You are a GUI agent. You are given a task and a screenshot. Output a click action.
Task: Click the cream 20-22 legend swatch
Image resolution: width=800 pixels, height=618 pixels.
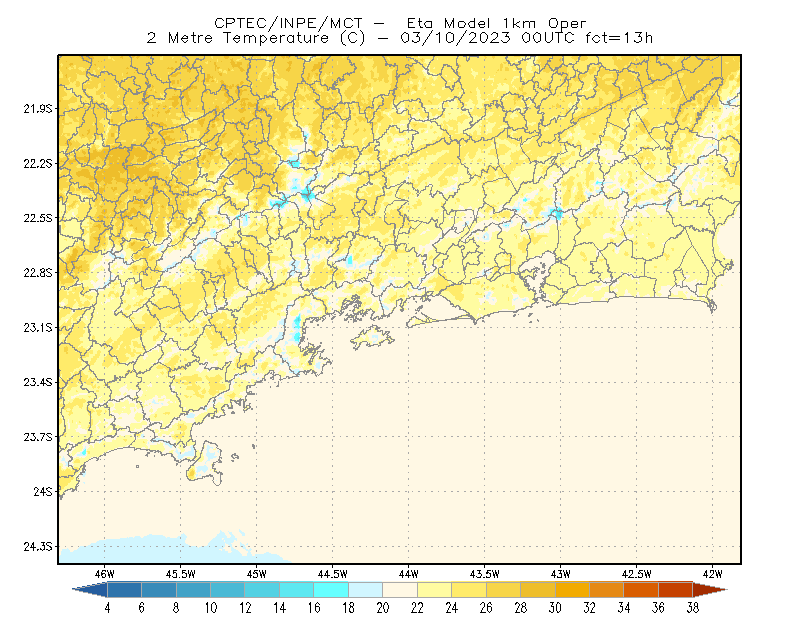400,590
